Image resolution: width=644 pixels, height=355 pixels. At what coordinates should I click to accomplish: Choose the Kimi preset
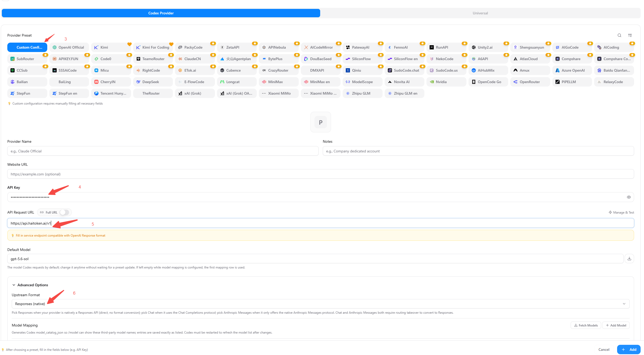[x=111, y=47]
